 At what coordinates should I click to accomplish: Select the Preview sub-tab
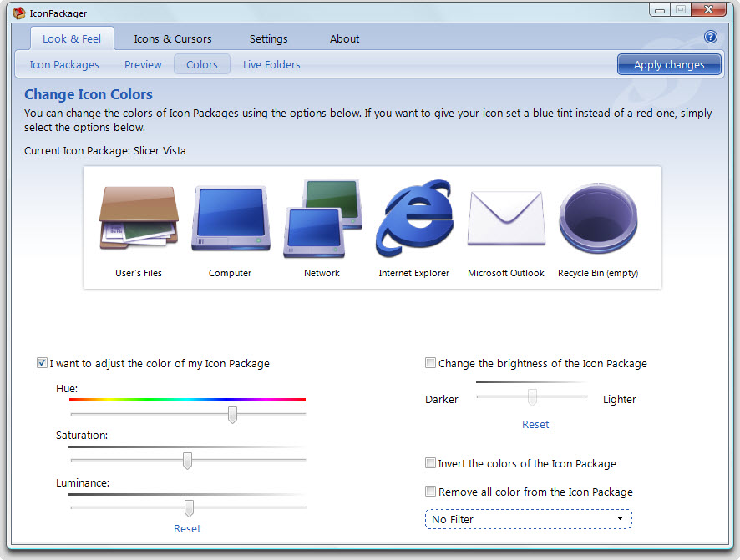143,64
